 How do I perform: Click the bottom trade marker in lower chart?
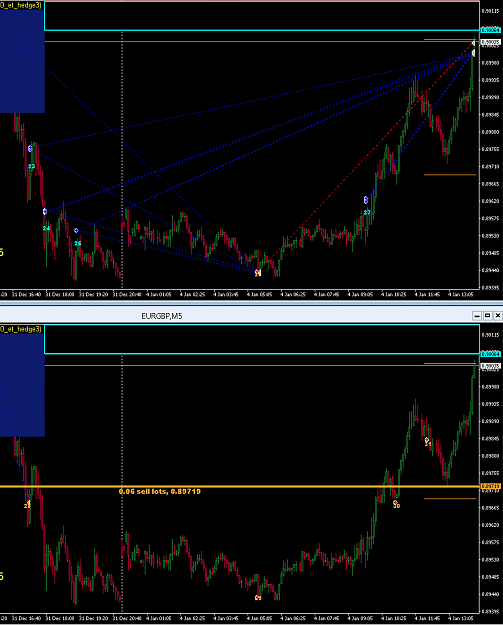pyautogui.click(x=258, y=597)
